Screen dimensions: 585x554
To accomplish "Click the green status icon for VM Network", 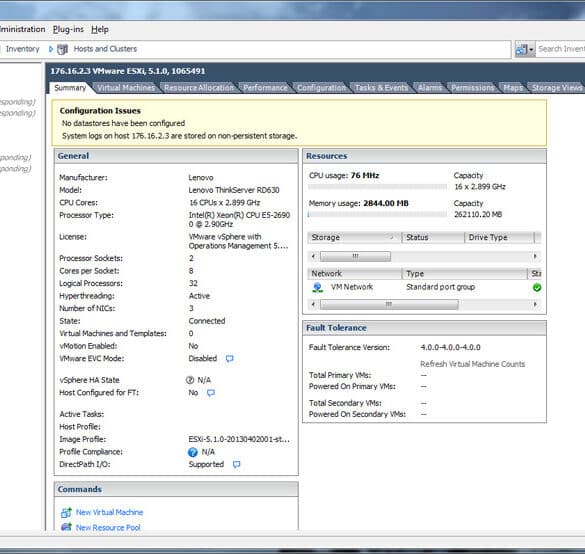I will [x=537, y=288].
